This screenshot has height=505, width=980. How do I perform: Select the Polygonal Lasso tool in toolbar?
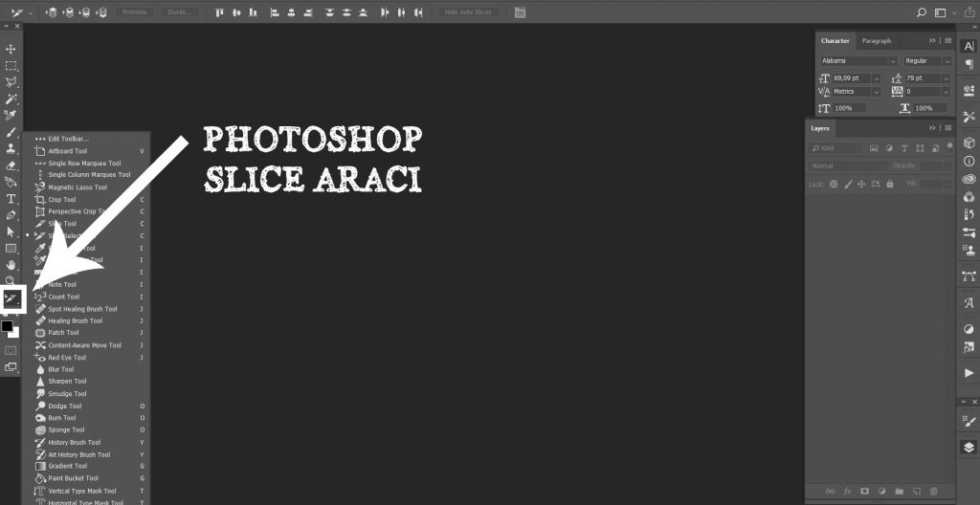(11, 82)
